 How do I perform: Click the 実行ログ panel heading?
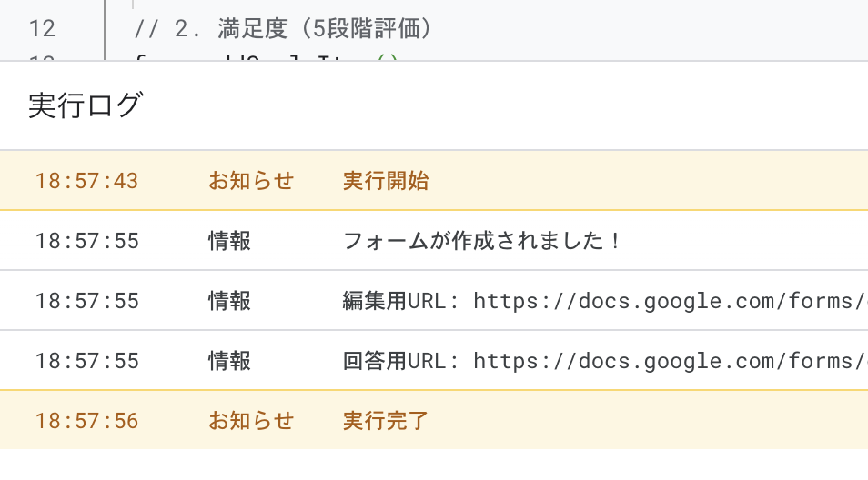coord(86,105)
